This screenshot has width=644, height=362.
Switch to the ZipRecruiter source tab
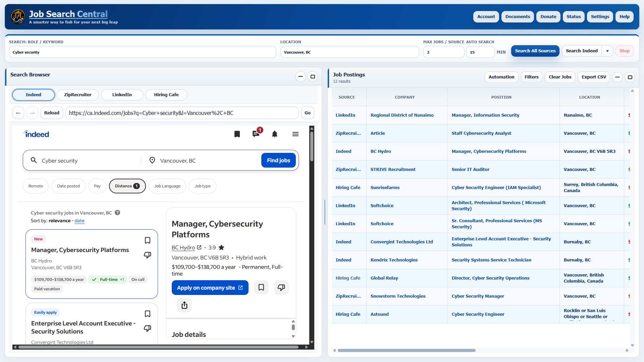78,95
